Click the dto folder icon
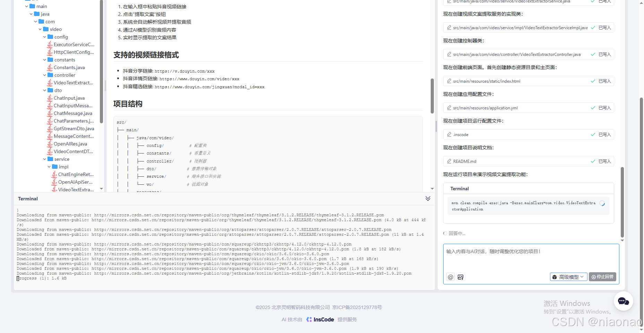The height and width of the screenshot is (333, 644). point(50,90)
